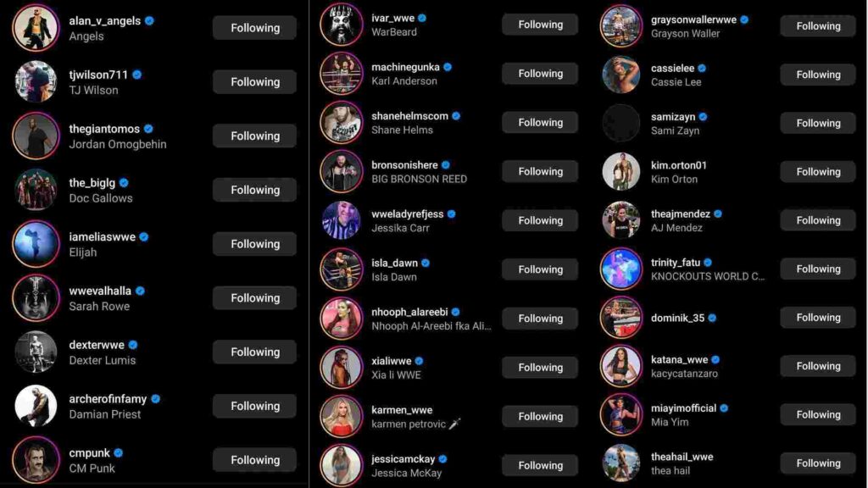868x488 pixels.
Task: Click the verified checkmark beside thegiantomos
Action: 148,129
